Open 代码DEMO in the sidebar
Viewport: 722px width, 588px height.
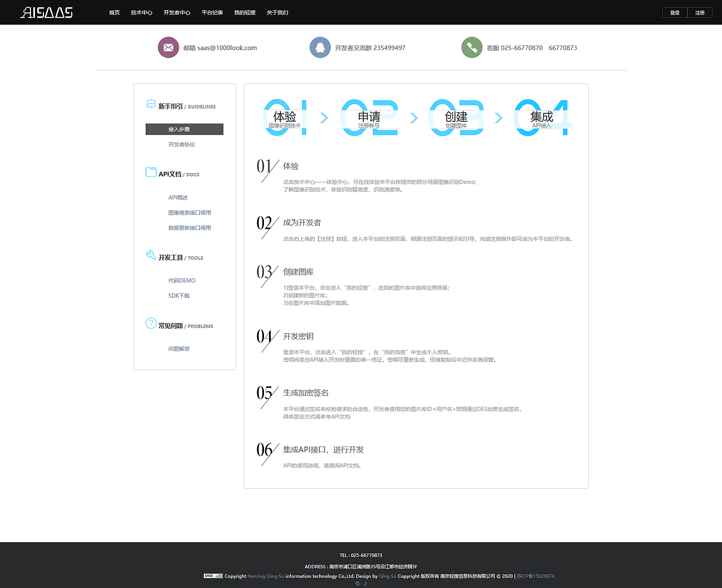pos(182,280)
